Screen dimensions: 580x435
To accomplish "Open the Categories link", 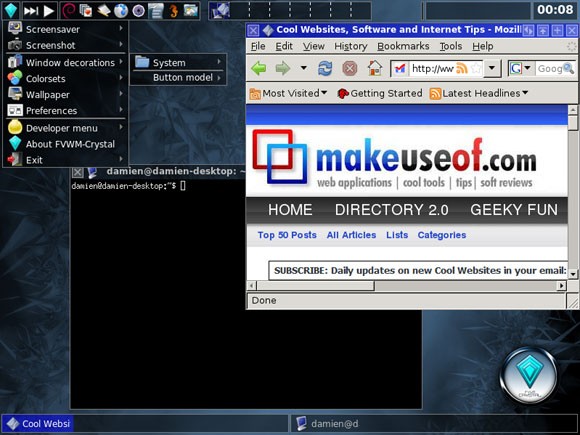I will [442, 235].
